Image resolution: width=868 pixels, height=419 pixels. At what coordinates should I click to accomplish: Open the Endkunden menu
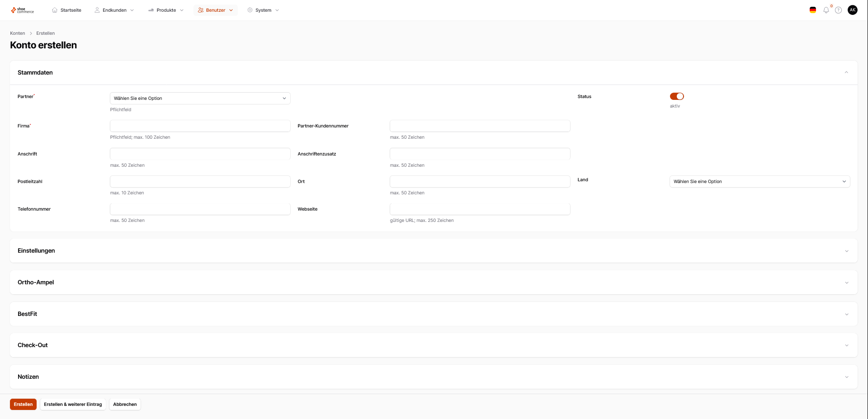click(114, 10)
